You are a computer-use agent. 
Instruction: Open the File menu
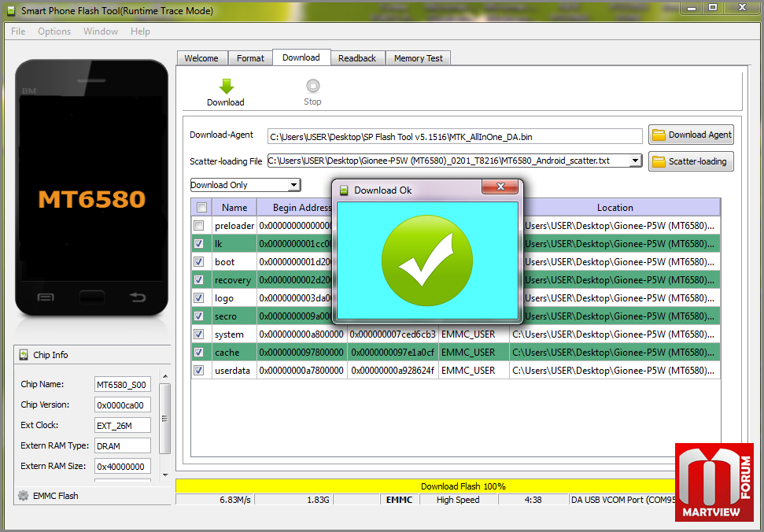point(18,31)
